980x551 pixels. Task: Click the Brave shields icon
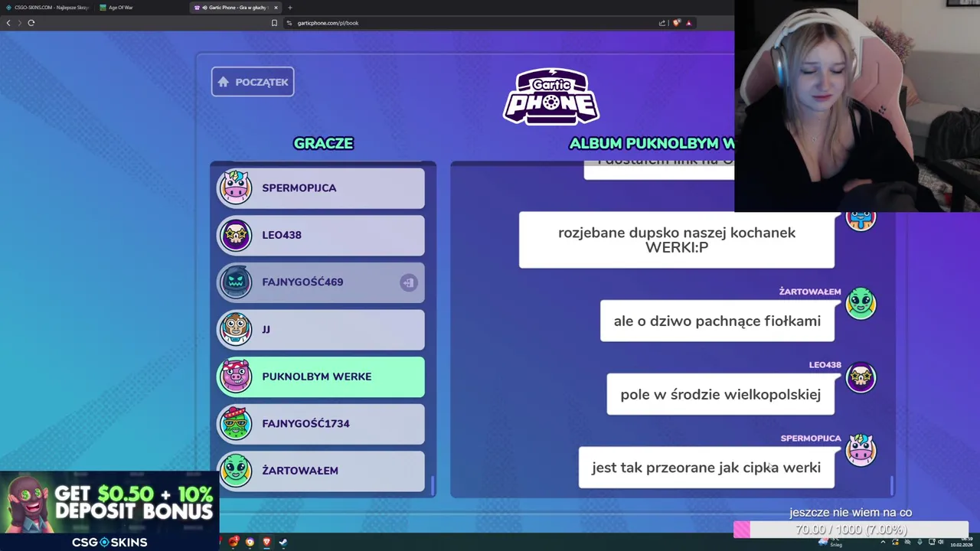pyautogui.click(x=677, y=23)
